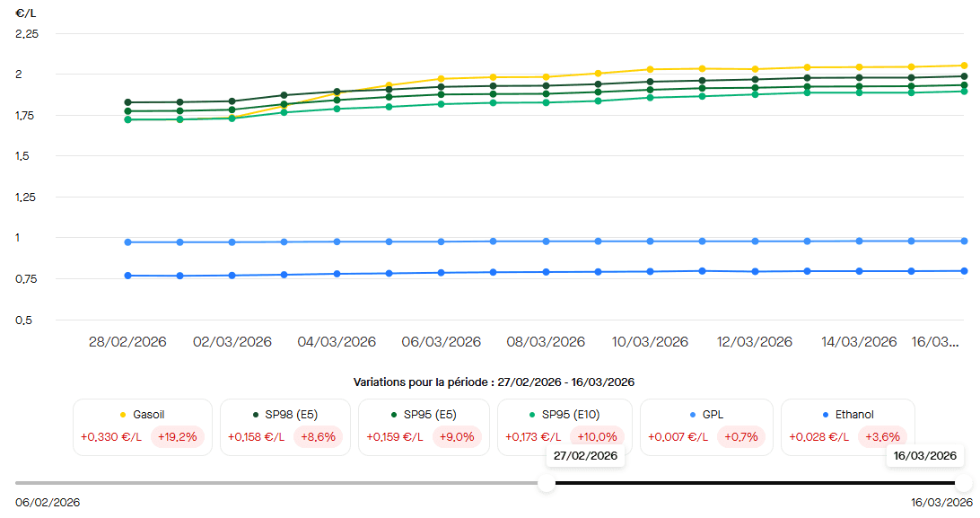
Task: Select the rightmost yellow Gasoil data point
Action: [x=964, y=66]
